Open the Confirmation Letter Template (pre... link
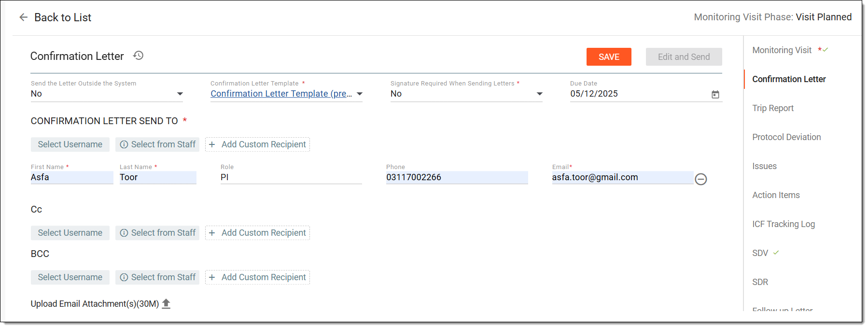Image resolution: width=868 pixels, height=328 pixels. click(281, 94)
